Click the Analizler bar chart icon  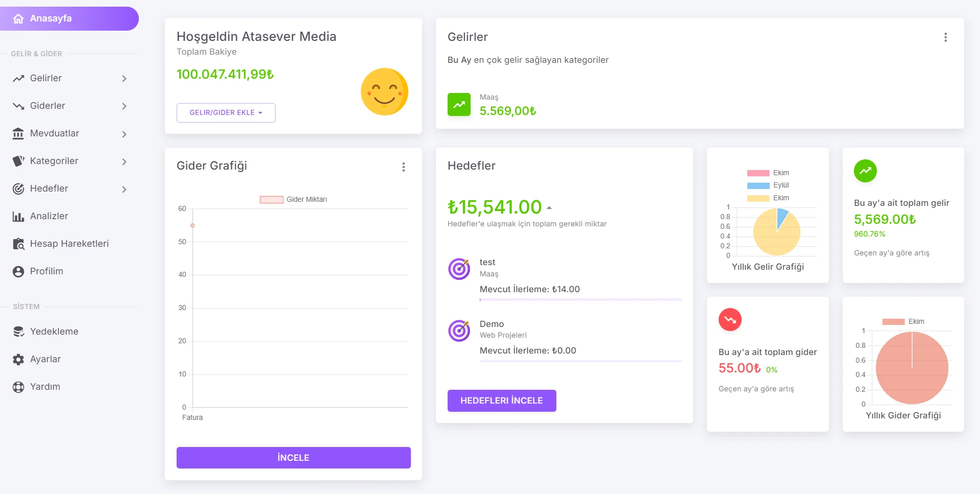pyautogui.click(x=18, y=217)
